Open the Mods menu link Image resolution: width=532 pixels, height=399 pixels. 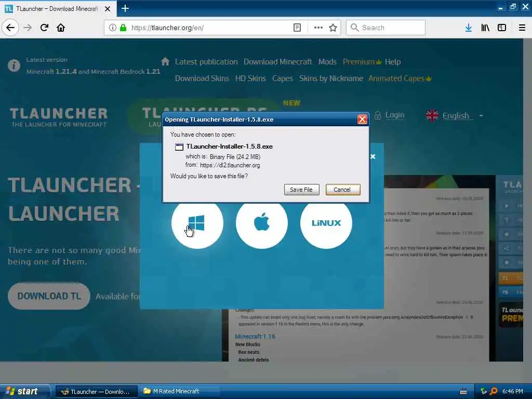click(327, 62)
